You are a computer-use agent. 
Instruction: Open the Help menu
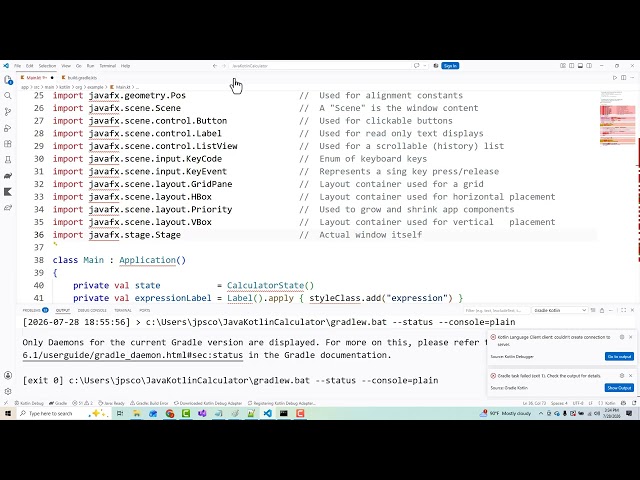click(x=125, y=66)
